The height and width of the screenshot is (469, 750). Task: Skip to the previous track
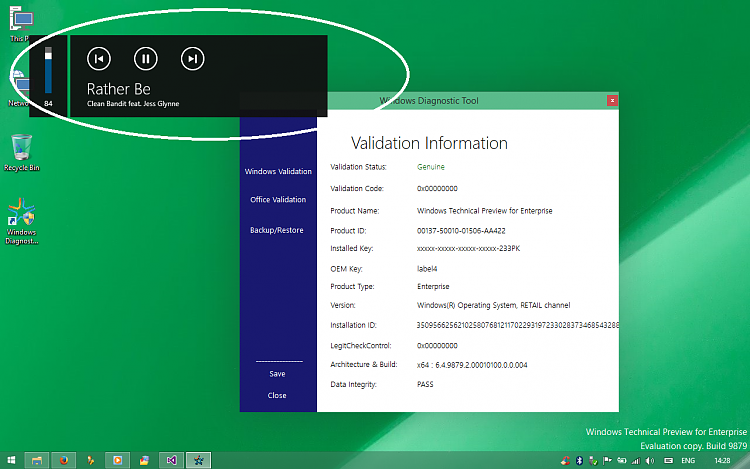pyautogui.click(x=99, y=59)
